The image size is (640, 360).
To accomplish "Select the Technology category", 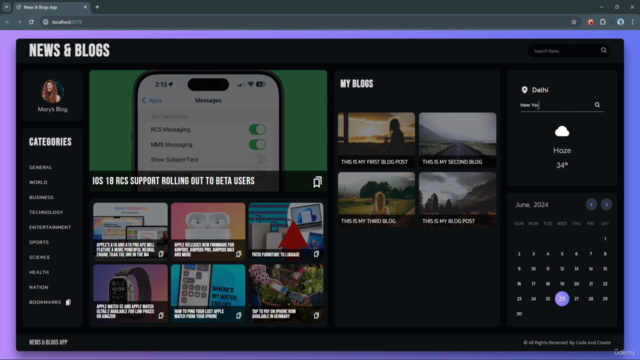I will coord(46,212).
